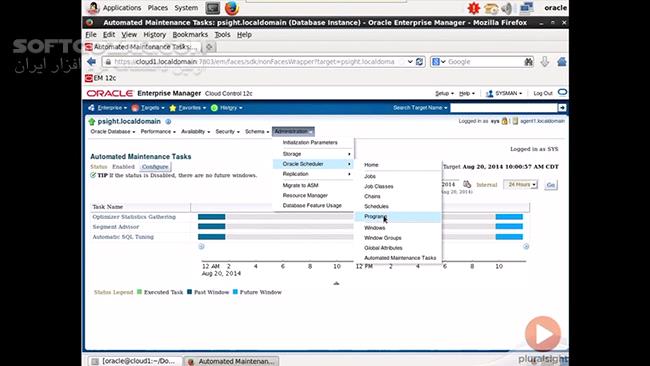Open the GNOME Applications menu

[121, 8]
